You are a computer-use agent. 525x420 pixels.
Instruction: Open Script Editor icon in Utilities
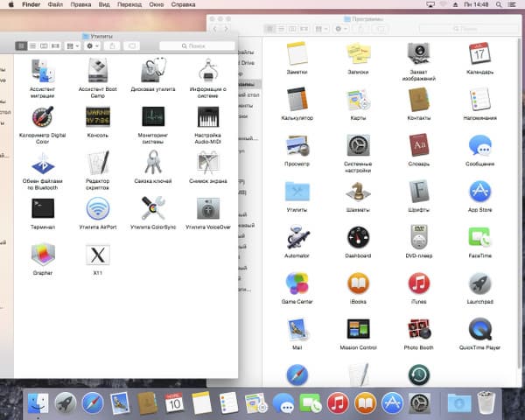coord(98,163)
